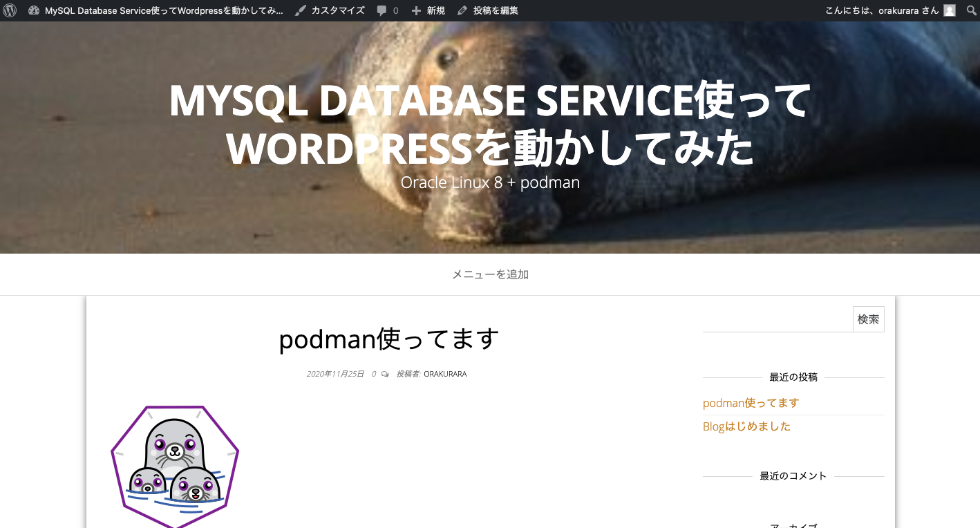Viewport: 980px width, 528px height.
Task: Click the post date 2020年11月25日
Action: [335, 374]
